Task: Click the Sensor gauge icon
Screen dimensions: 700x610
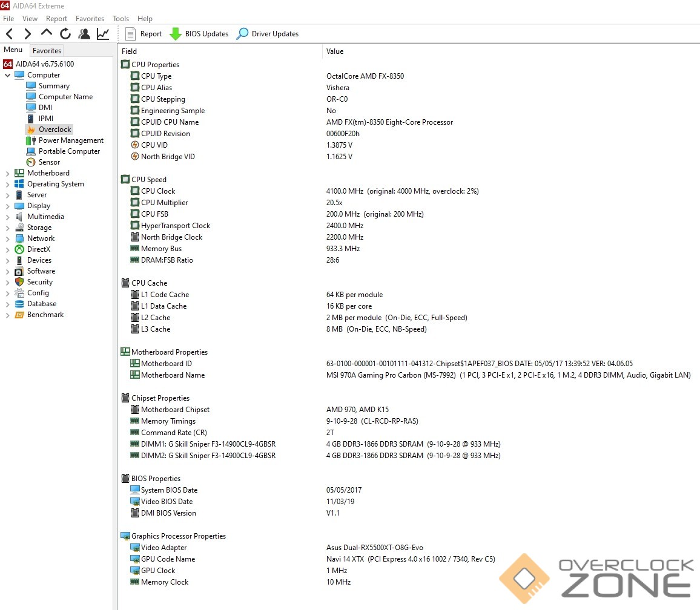Action: (x=31, y=162)
